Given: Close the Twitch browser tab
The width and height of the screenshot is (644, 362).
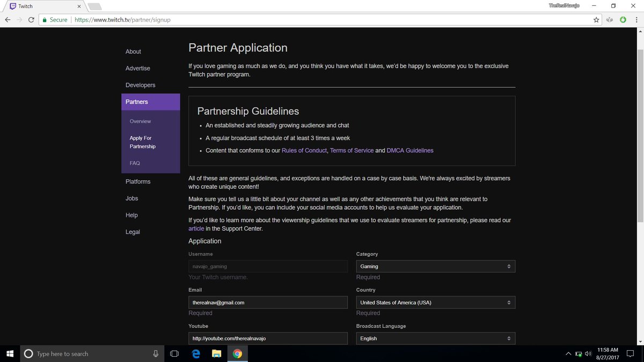Looking at the screenshot, I should click(79, 6).
